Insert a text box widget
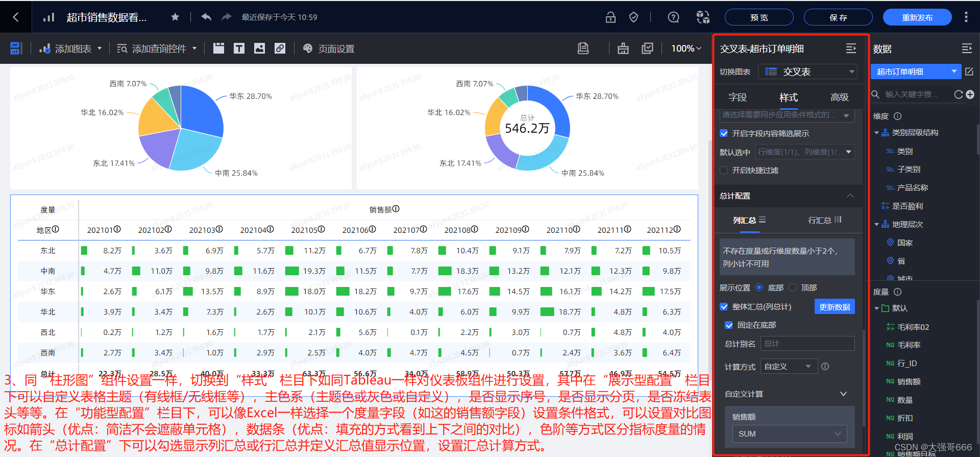Viewport: 980px width, 457px height. click(x=239, y=49)
